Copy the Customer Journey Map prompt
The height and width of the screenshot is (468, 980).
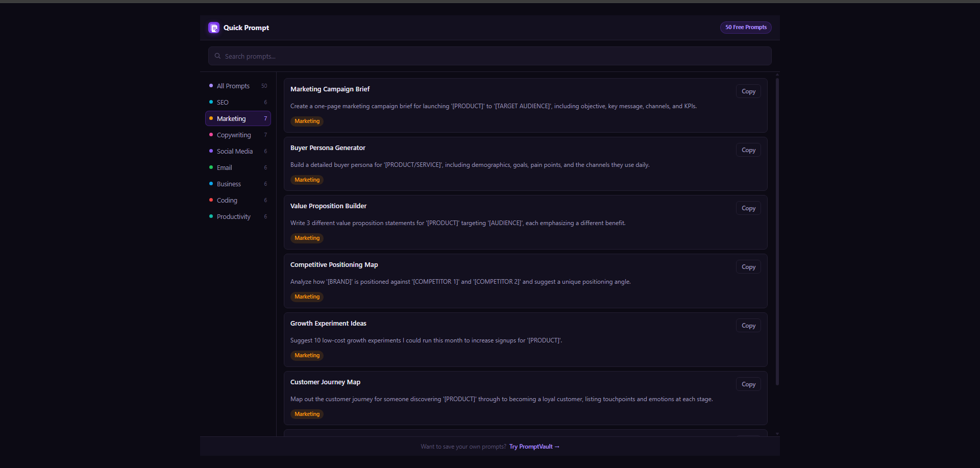(x=748, y=384)
